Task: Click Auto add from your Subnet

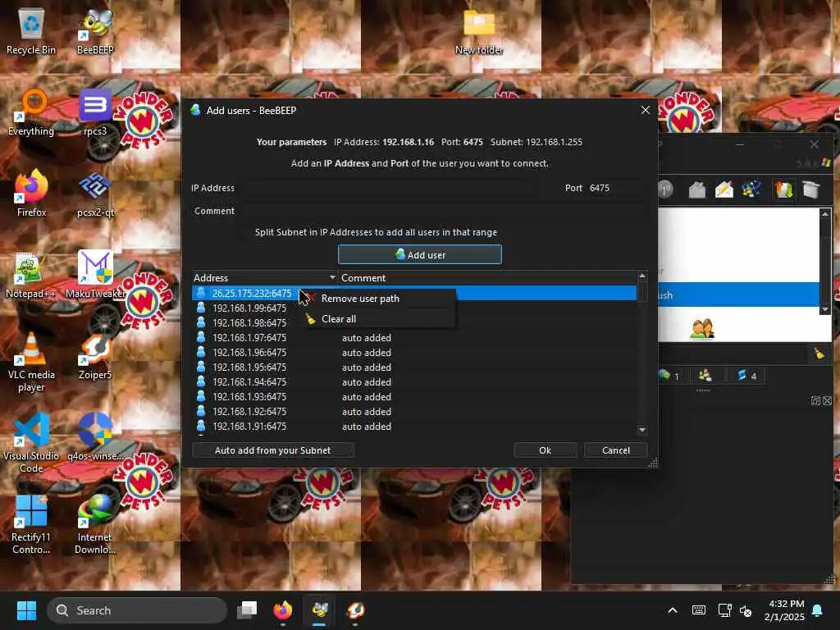Action: pos(272,450)
